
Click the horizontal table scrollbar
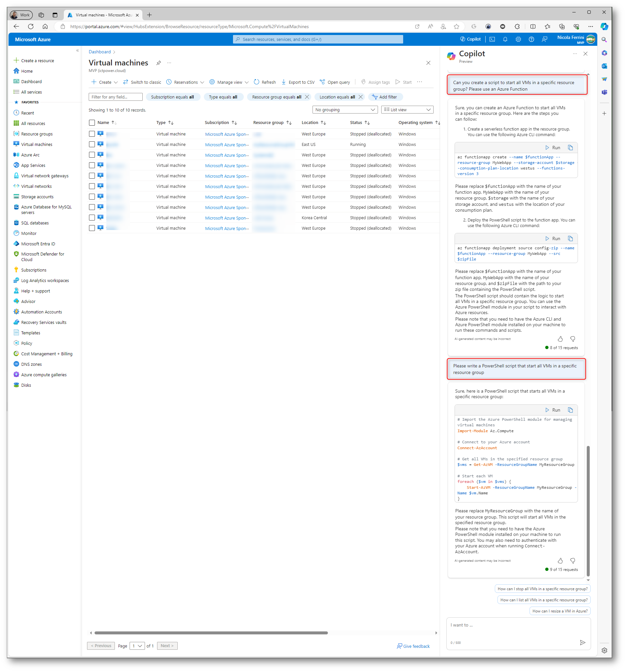211,633
